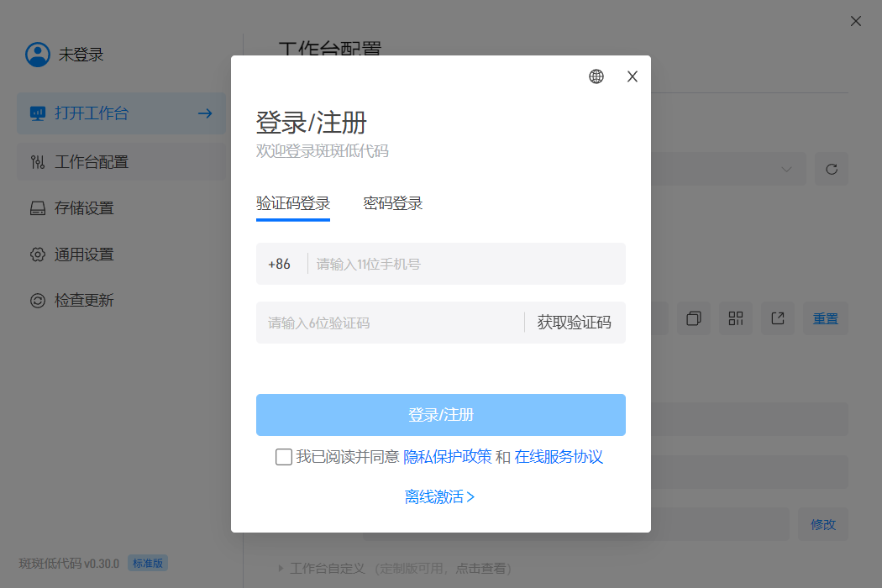Focus the 6-digit verification code field

point(390,323)
